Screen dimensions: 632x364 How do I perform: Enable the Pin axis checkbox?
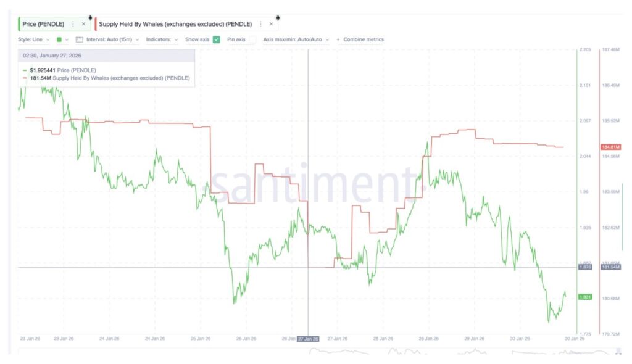coord(252,39)
